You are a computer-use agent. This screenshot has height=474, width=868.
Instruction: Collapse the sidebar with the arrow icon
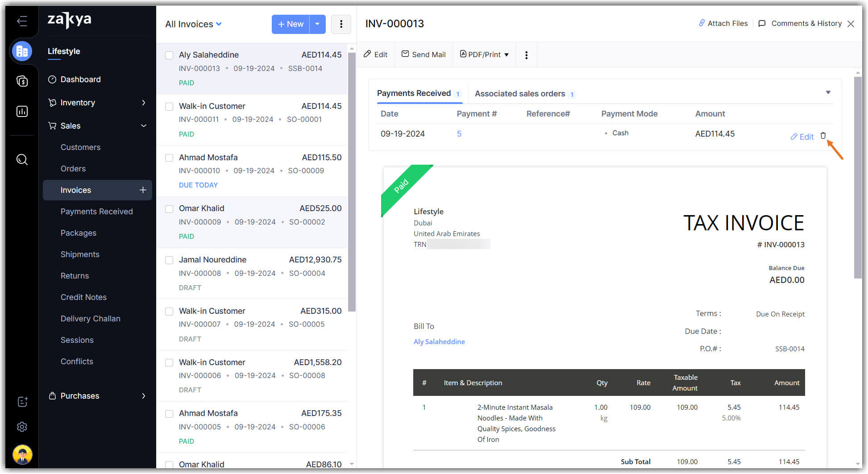(x=22, y=21)
